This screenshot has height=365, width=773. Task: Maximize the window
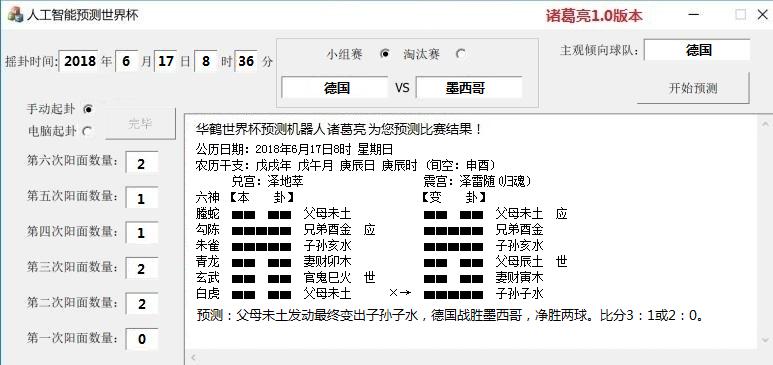[x=740, y=15]
